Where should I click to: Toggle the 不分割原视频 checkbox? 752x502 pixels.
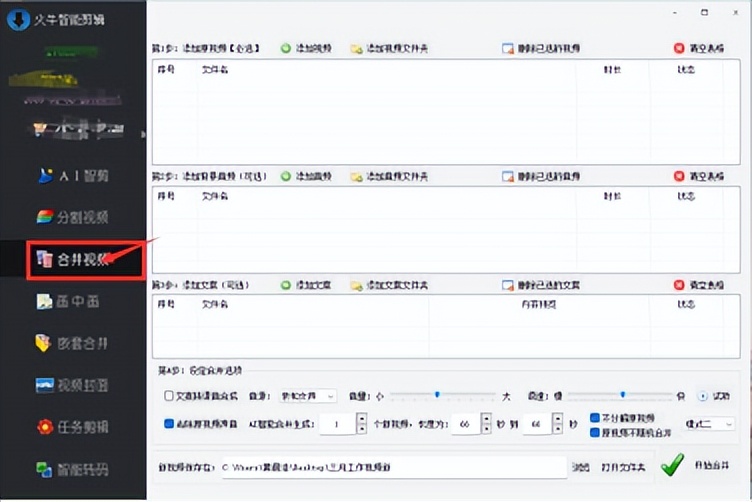[x=595, y=418]
